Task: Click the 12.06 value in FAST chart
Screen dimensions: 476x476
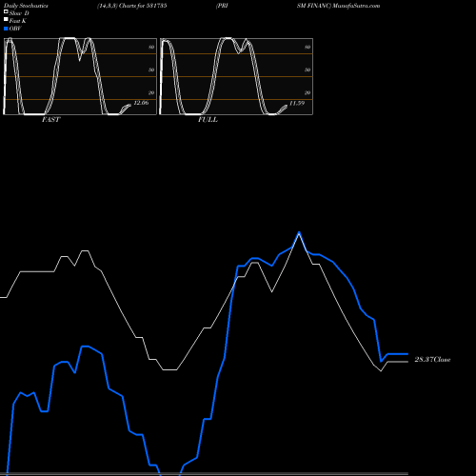Action: [x=141, y=103]
